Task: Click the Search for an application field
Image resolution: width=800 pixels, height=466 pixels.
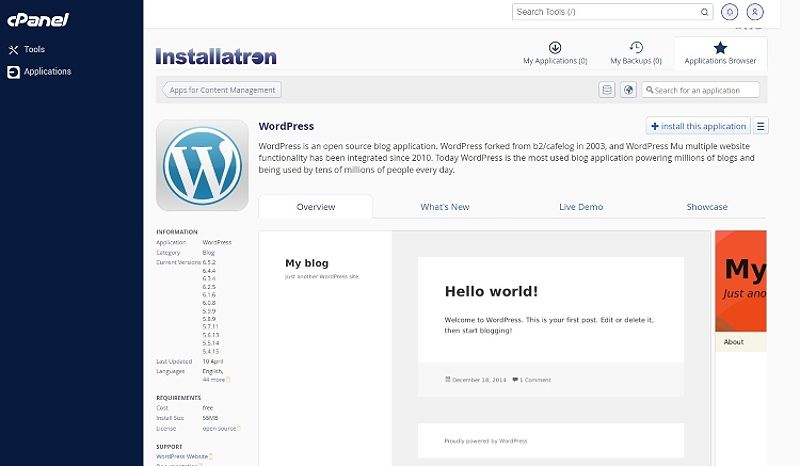Action: (704, 90)
